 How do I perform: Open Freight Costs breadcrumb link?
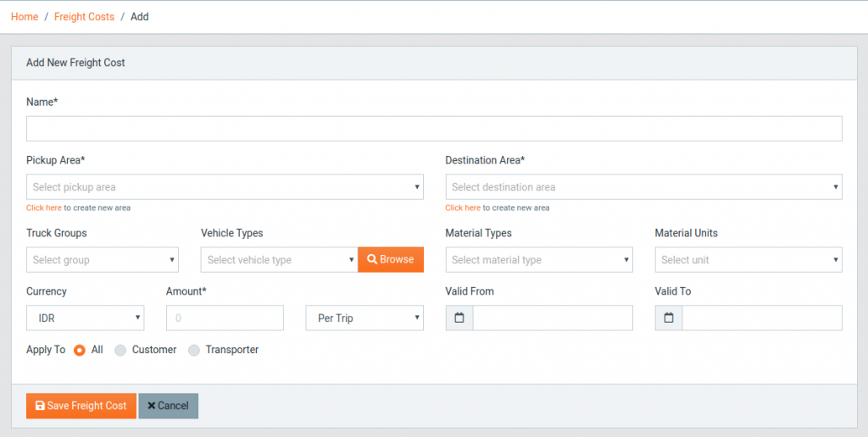[84, 17]
